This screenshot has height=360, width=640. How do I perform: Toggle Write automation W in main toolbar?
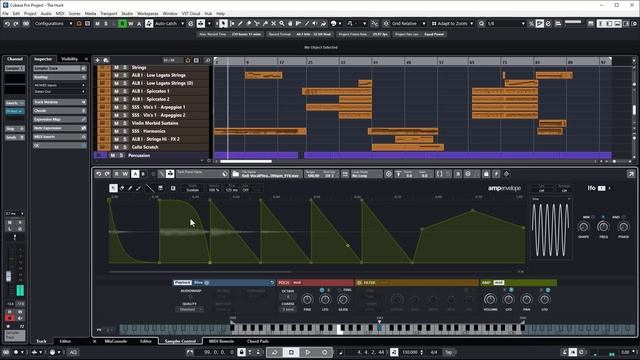coord(131,24)
